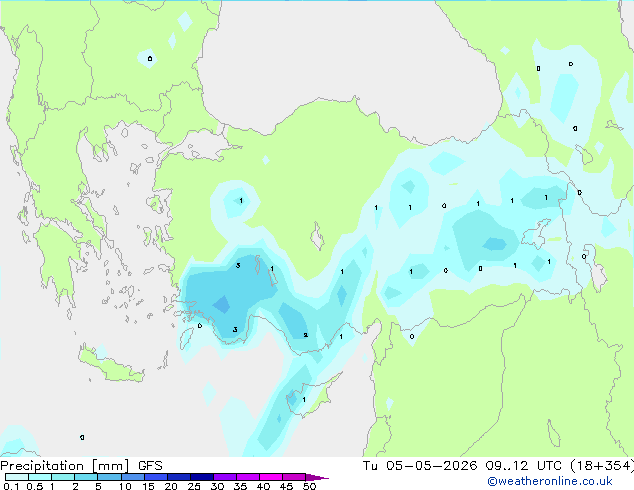Pick the 15–20 mm legend swatch
Viewport: 634px width, 490px height.
[155, 477]
